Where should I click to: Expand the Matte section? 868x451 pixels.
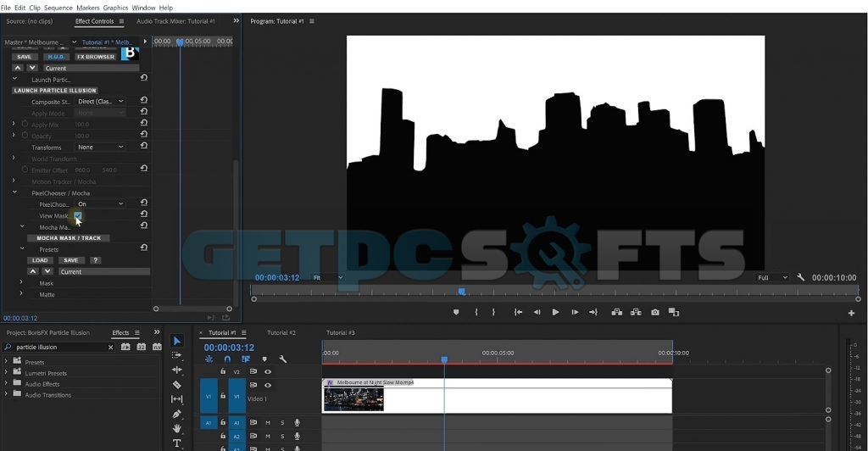click(21, 293)
